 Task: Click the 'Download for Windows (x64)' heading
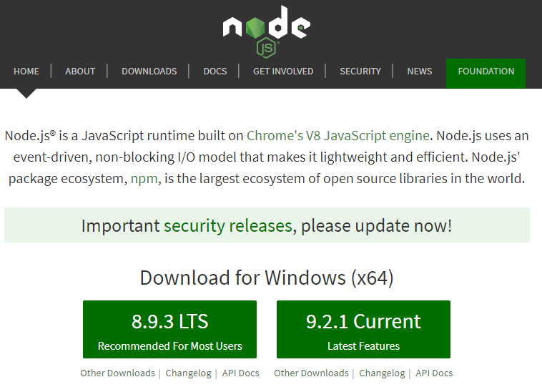pos(267,278)
